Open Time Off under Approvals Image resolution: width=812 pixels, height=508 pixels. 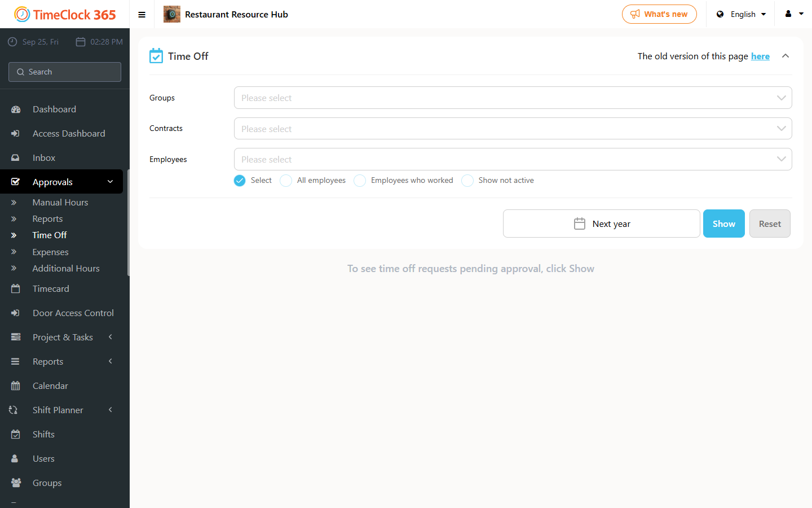pos(50,235)
